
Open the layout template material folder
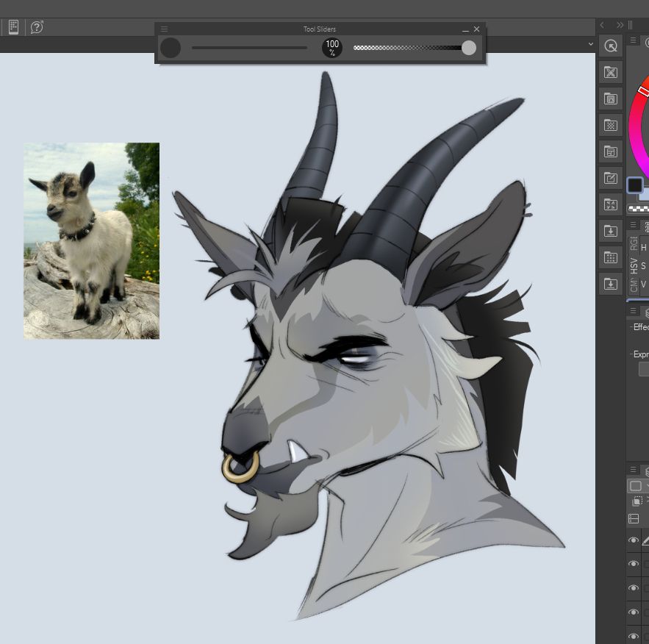[611, 152]
